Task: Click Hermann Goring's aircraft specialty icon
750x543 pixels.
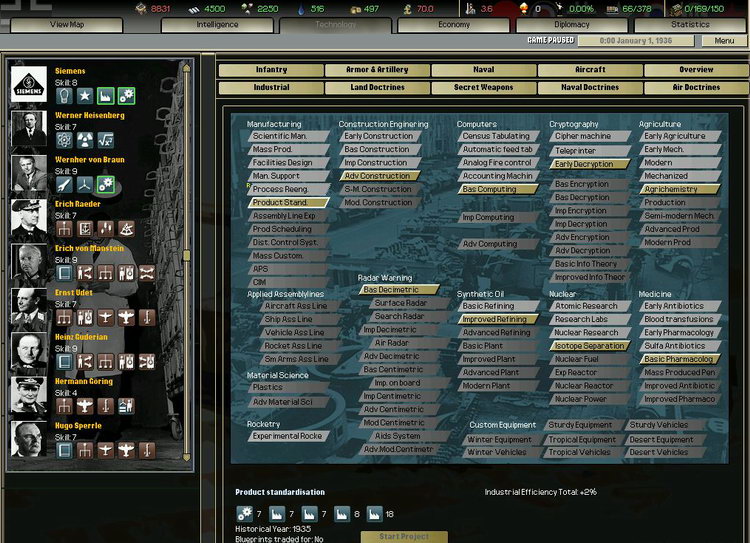Action: (85, 406)
